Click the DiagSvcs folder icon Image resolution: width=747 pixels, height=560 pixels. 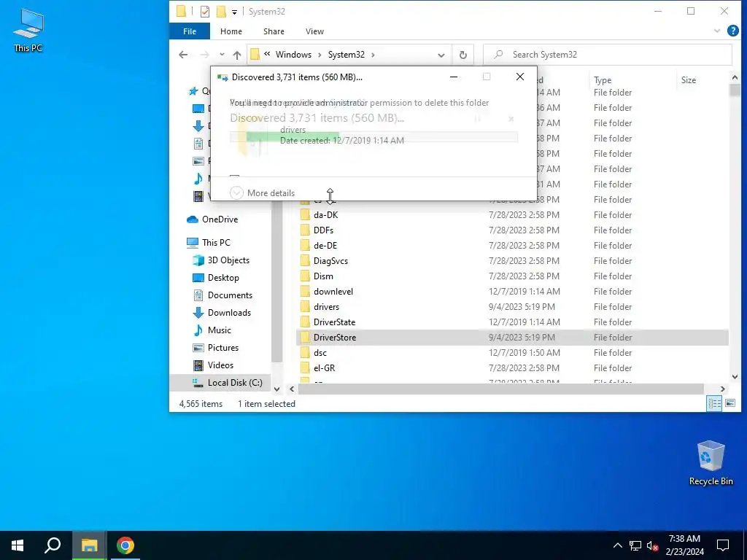[305, 261]
